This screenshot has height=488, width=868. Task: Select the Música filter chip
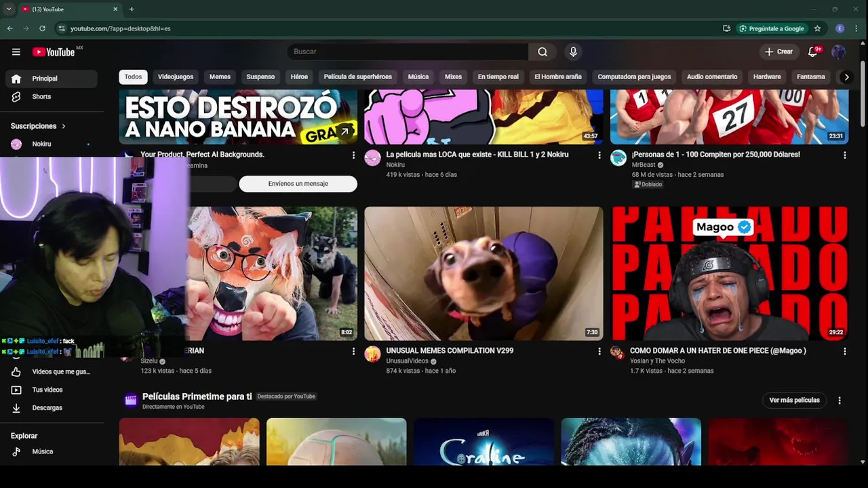coord(418,77)
